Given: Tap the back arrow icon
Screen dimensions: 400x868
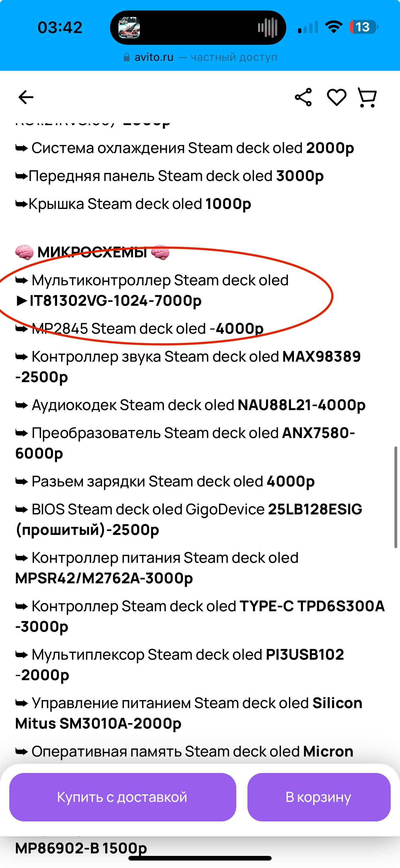Looking at the screenshot, I should [26, 97].
